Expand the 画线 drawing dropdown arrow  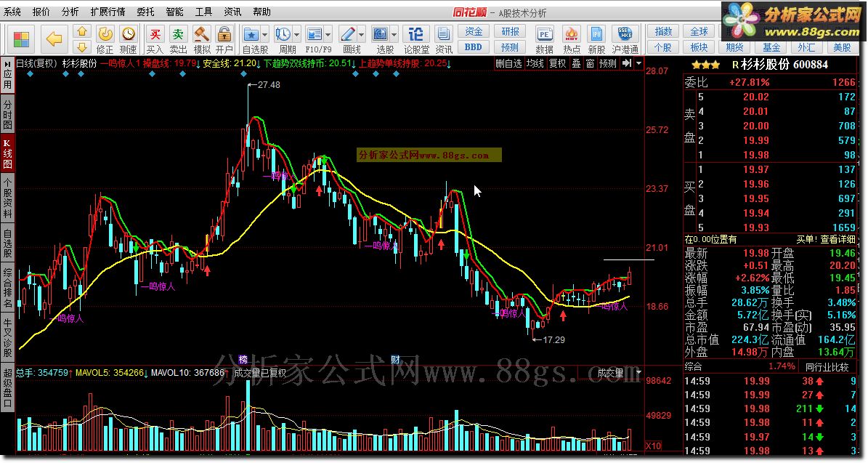click(x=362, y=35)
